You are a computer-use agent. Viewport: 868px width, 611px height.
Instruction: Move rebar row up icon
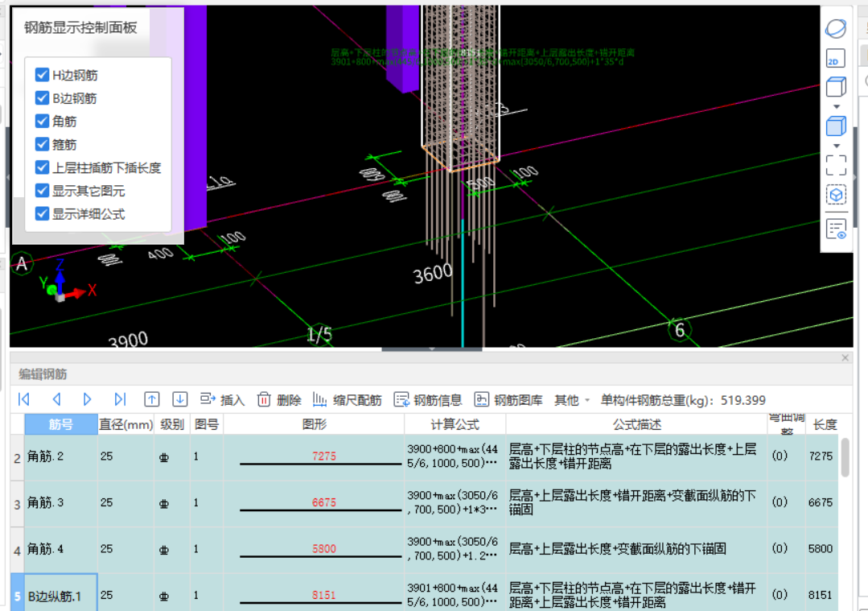[152, 399]
